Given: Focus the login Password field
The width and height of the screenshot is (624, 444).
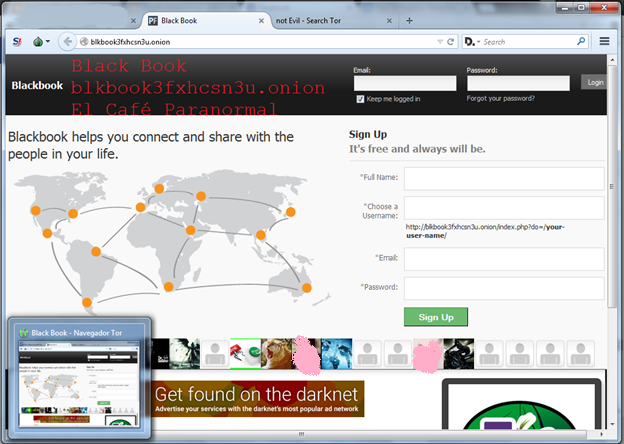Looking at the screenshot, I should click(x=518, y=83).
